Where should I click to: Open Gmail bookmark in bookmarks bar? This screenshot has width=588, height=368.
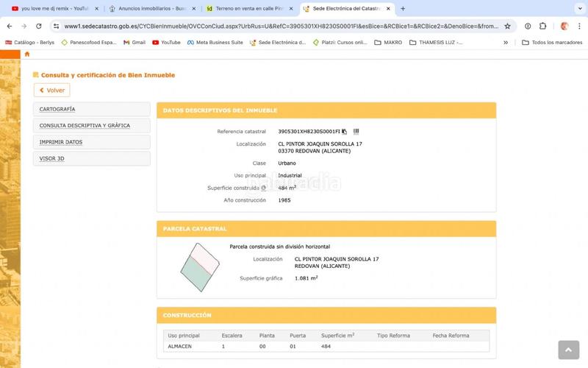pyautogui.click(x=134, y=43)
